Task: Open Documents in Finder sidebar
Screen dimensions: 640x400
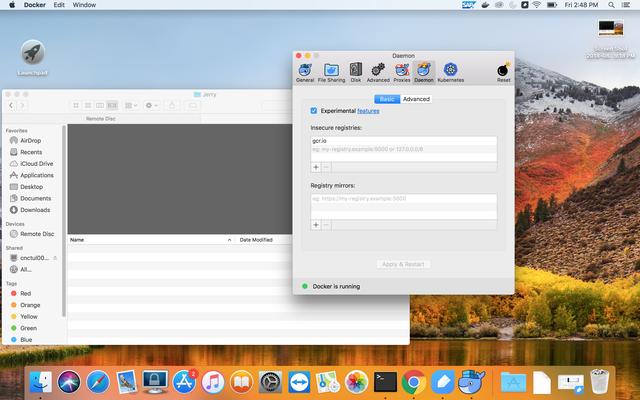Action: [x=36, y=198]
